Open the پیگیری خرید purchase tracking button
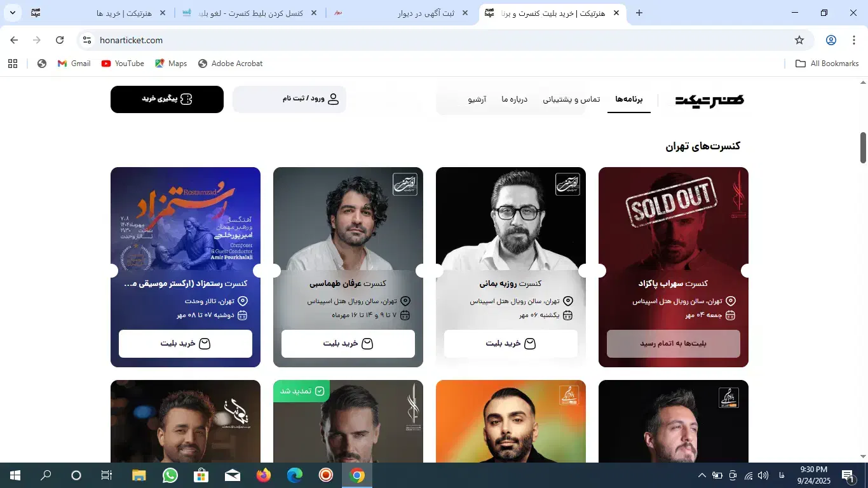 click(x=167, y=99)
